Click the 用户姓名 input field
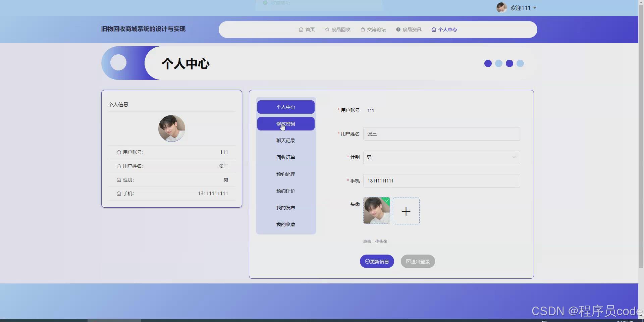The width and height of the screenshot is (644, 322). [x=441, y=134]
